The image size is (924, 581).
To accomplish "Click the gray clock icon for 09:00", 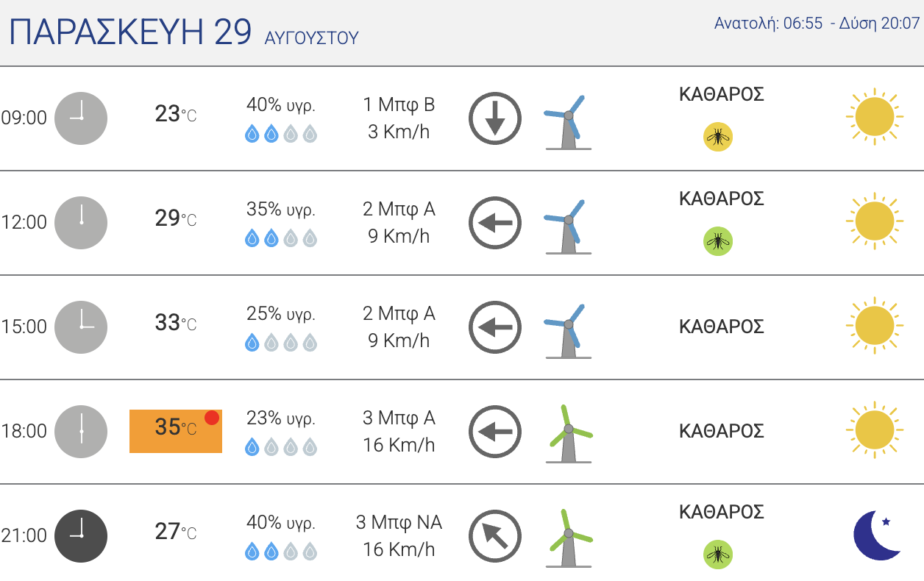I will [81, 118].
